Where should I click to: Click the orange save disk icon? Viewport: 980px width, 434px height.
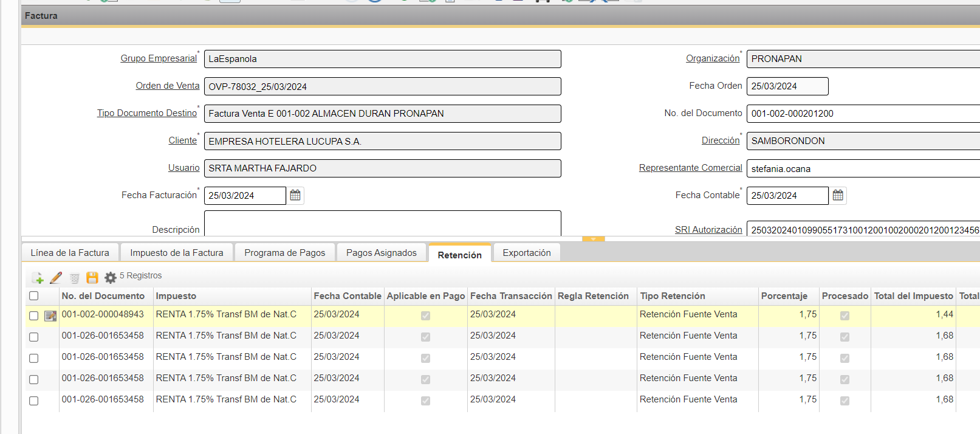[92, 278]
